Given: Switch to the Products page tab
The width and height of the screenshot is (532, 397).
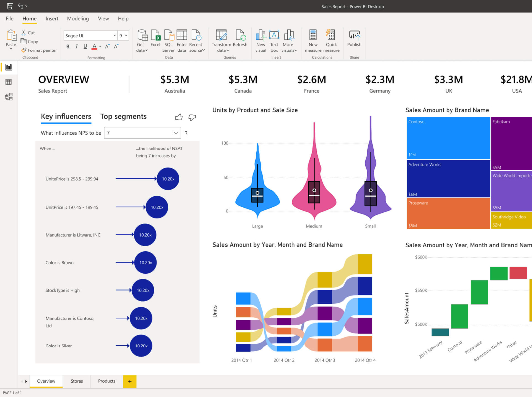Looking at the screenshot, I should coord(107,381).
